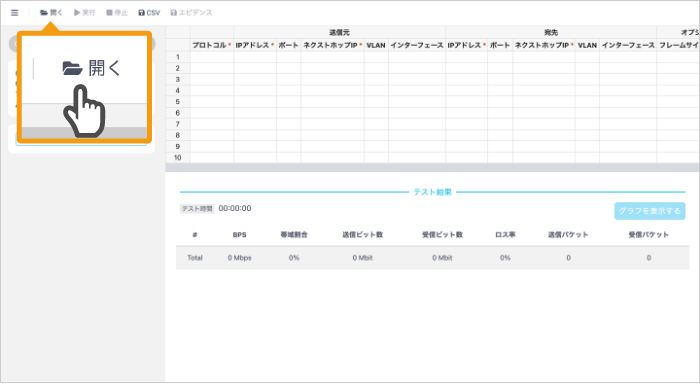The height and width of the screenshot is (384, 700).
Task: Click the VLAN header under 送信元
Action: coord(376,45)
